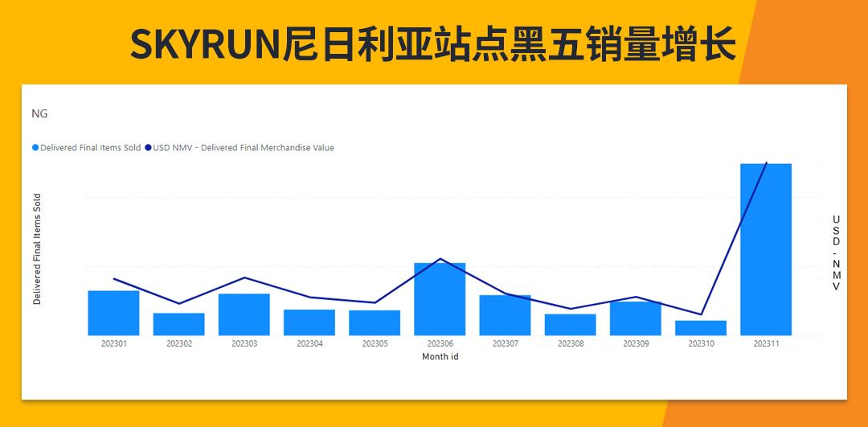The width and height of the screenshot is (868, 427).
Task: Click the 202303 bar
Action: [244, 314]
